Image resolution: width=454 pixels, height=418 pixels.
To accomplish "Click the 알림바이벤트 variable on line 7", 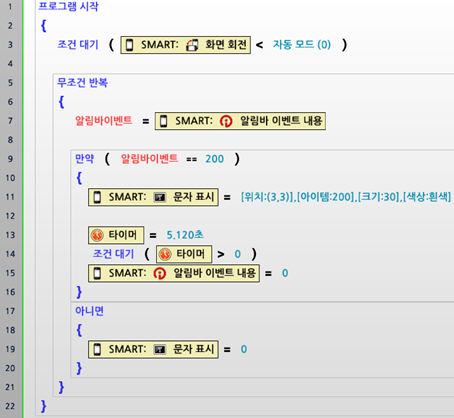I will [104, 121].
